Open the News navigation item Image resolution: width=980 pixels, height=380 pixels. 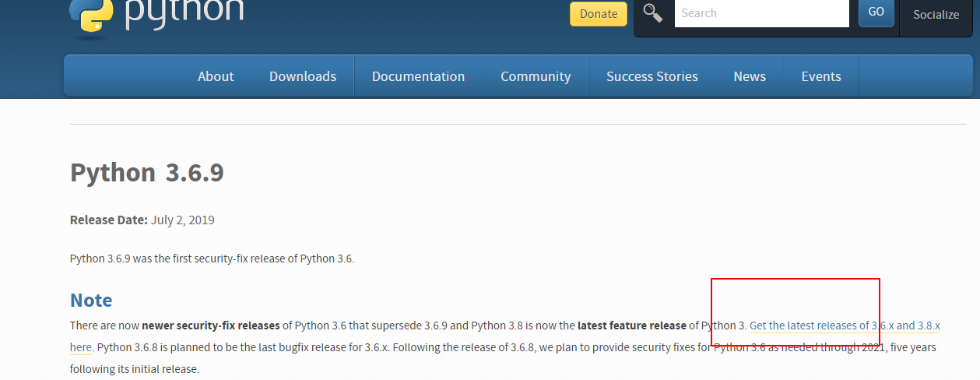coord(750,76)
